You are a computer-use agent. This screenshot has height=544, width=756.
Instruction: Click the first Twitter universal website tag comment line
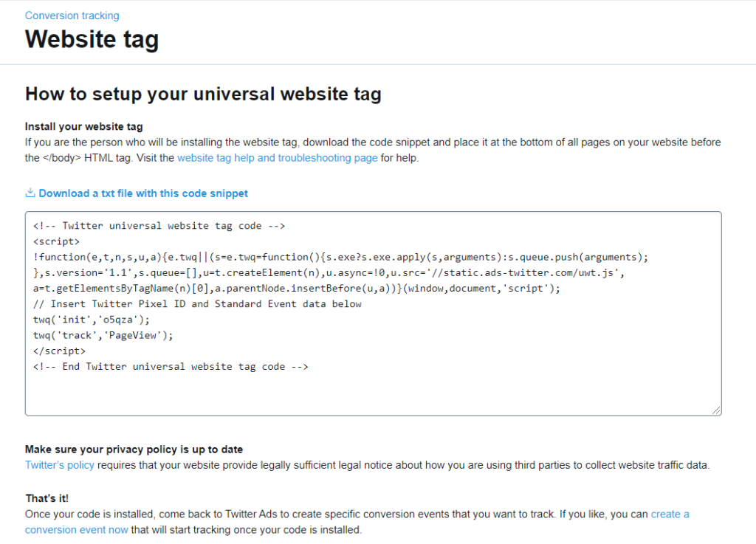[159, 226]
